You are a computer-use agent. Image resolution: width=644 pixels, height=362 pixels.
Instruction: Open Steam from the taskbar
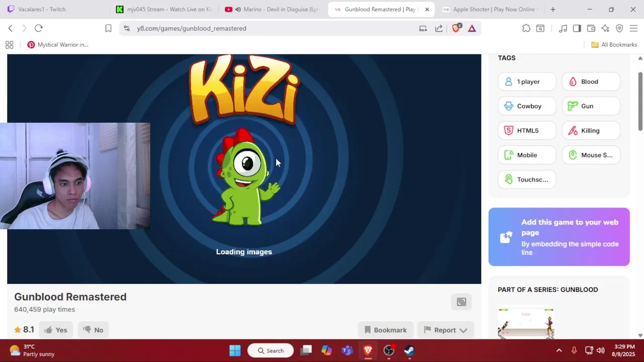click(410, 350)
